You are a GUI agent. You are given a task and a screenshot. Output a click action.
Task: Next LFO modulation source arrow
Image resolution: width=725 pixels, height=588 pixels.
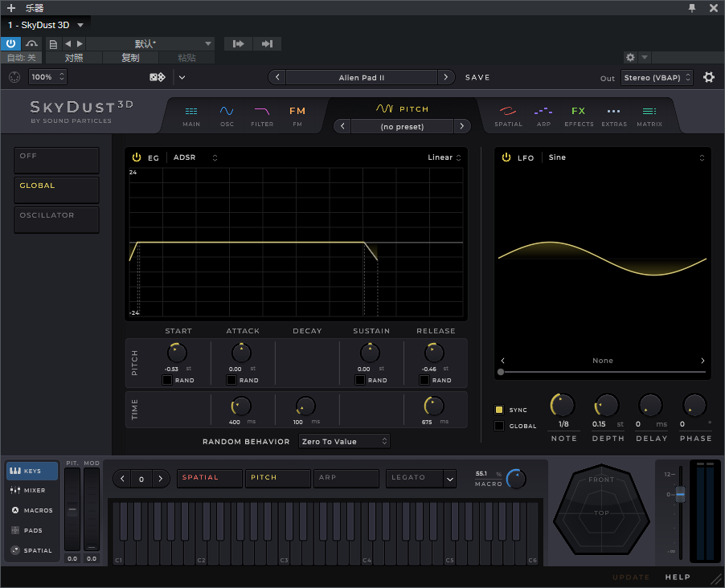tap(702, 361)
